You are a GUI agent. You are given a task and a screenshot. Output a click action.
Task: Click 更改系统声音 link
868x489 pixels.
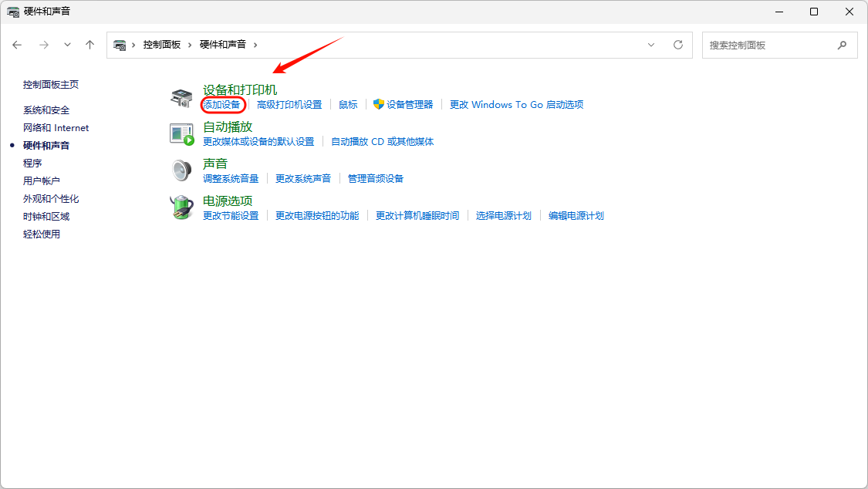pos(303,179)
